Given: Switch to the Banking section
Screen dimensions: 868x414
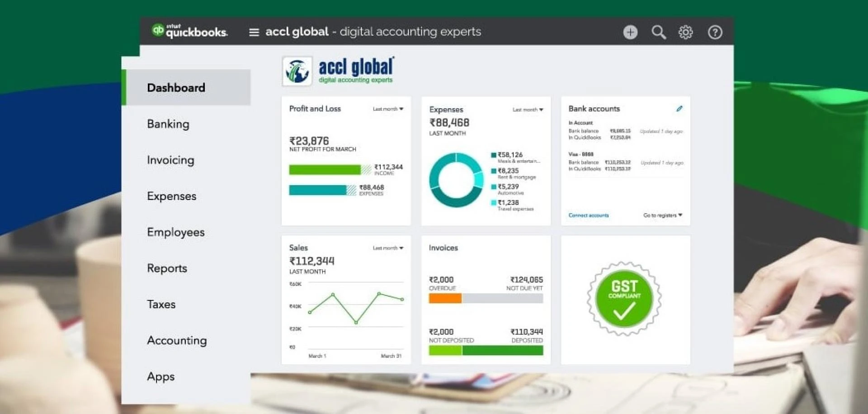Looking at the screenshot, I should pyautogui.click(x=168, y=124).
